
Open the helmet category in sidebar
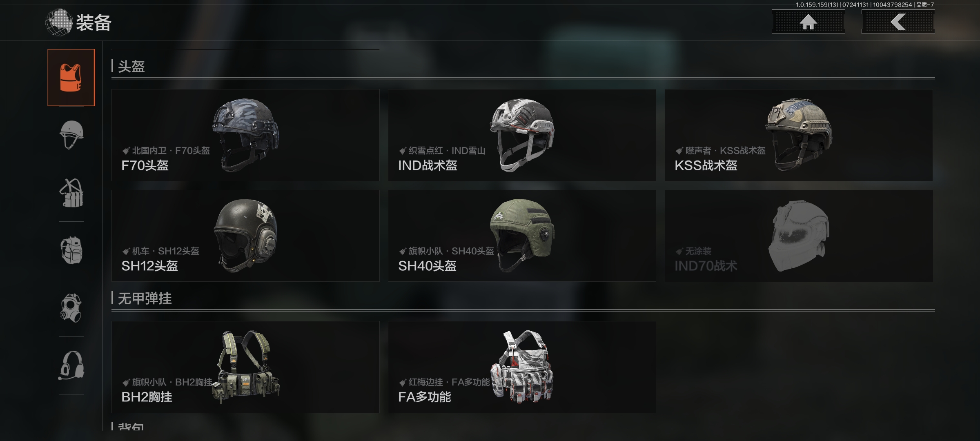coord(71,135)
